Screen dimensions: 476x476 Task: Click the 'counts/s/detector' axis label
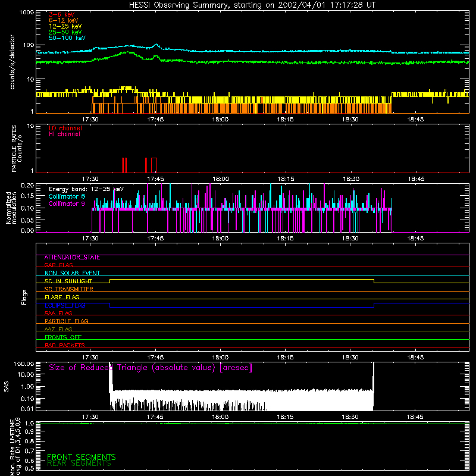tap(12, 62)
